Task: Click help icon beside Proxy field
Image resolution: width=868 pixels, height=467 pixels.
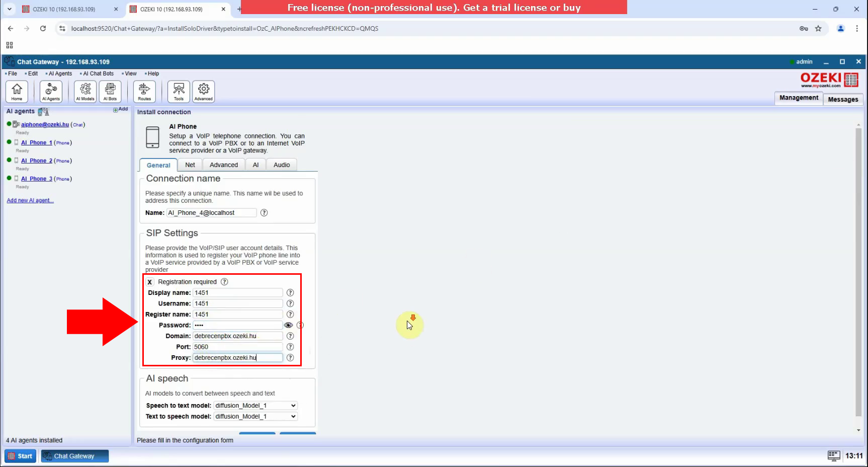Action: tap(290, 358)
